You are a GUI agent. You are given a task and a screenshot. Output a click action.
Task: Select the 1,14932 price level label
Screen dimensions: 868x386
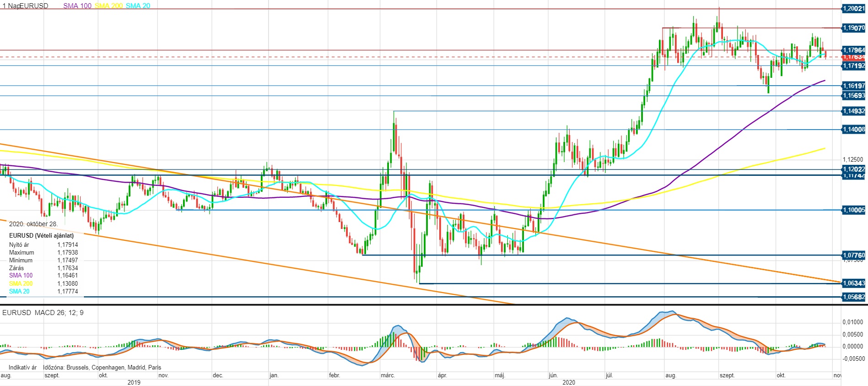[x=854, y=111]
